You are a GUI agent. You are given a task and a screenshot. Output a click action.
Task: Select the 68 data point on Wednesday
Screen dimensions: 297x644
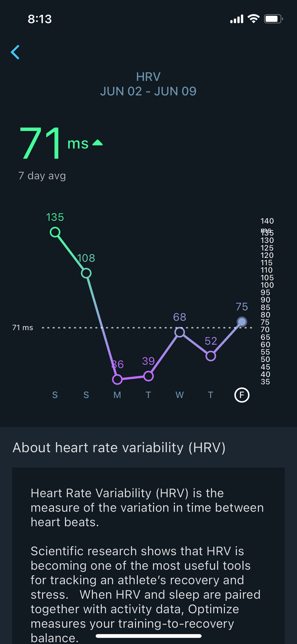coord(180,332)
